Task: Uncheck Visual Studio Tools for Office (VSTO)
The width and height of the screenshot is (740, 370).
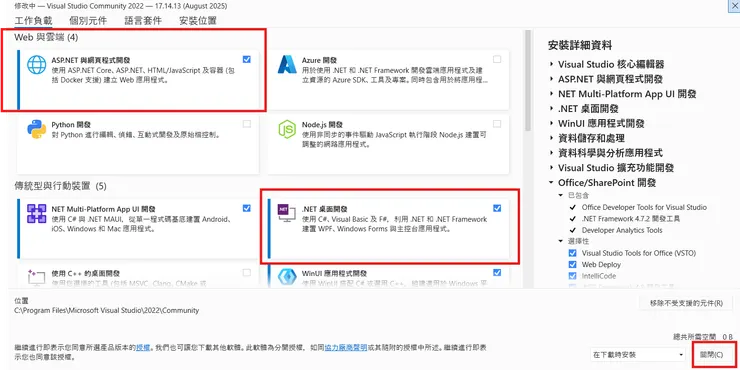Action: (x=572, y=253)
